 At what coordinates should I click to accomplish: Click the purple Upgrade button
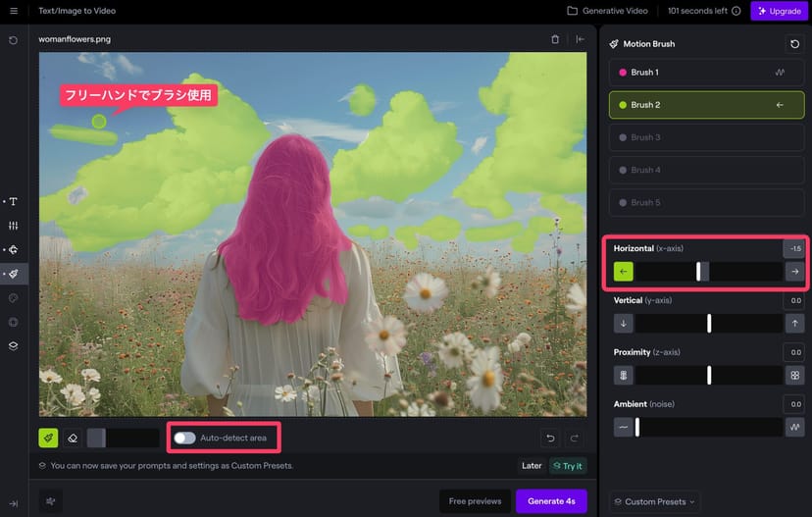pos(780,11)
